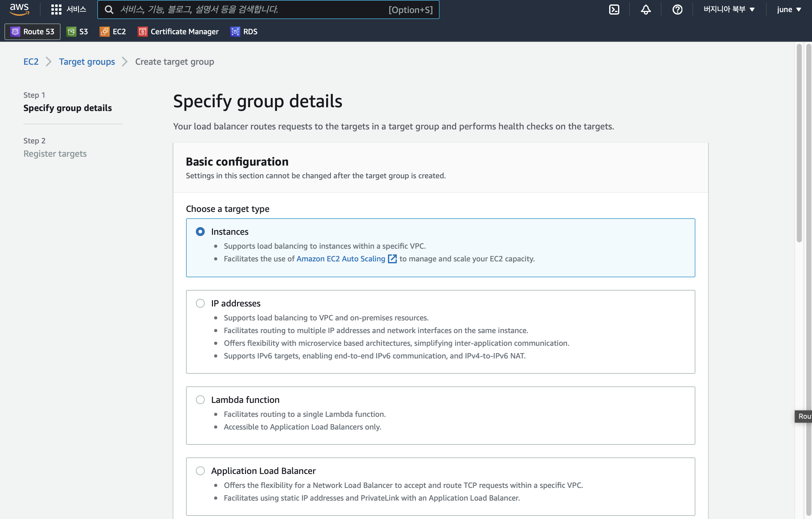Open the june account dropdown
Viewport: 812px width, 519px height.
(x=789, y=10)
